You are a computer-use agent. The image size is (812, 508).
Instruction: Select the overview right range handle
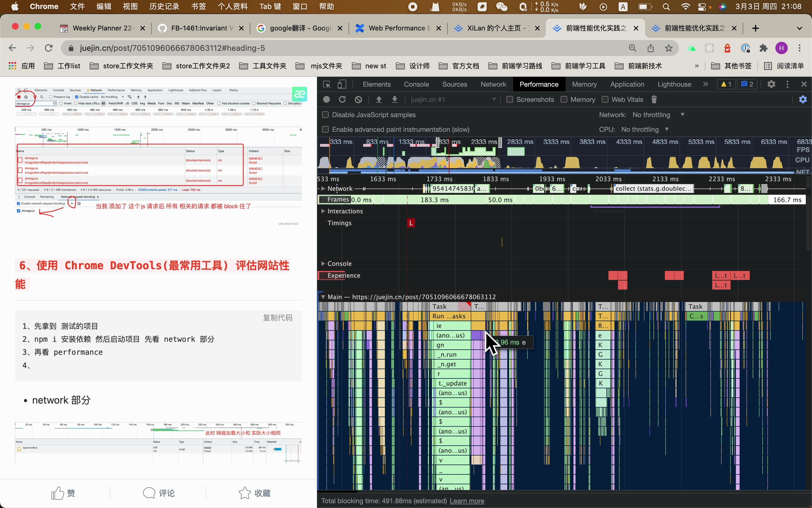tap(500, 143)
